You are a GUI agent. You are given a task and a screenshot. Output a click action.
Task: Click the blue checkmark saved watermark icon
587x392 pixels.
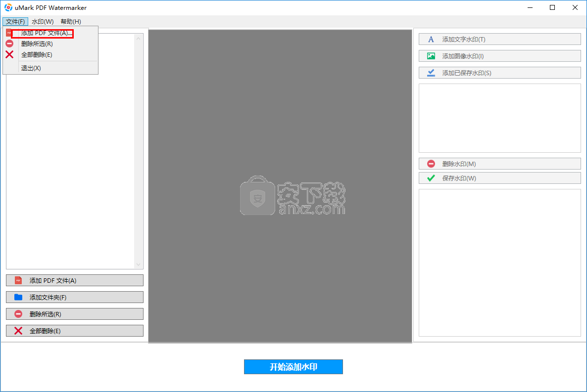coord(431,73)
